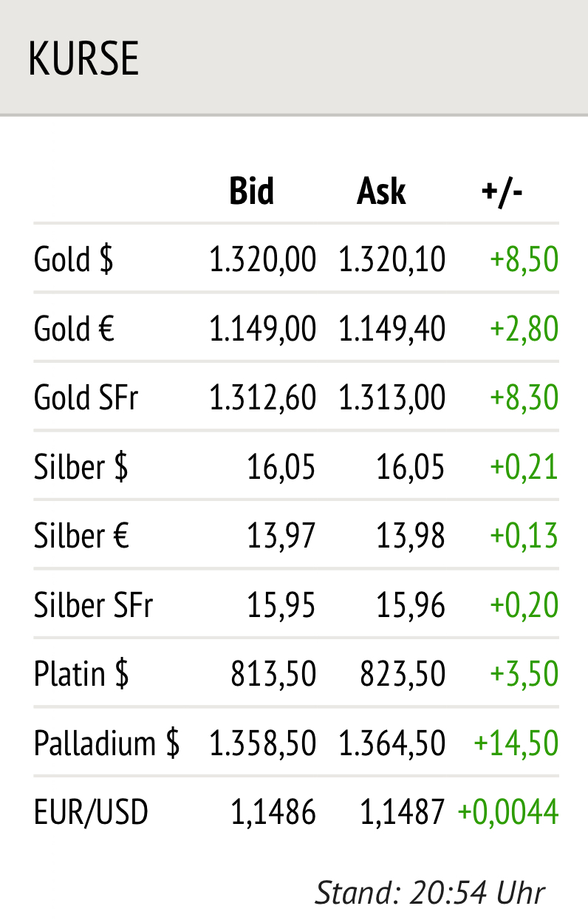Open the Gold $ row label
Viewport: 588px width, 920px height.
click(x=74, y=260)
